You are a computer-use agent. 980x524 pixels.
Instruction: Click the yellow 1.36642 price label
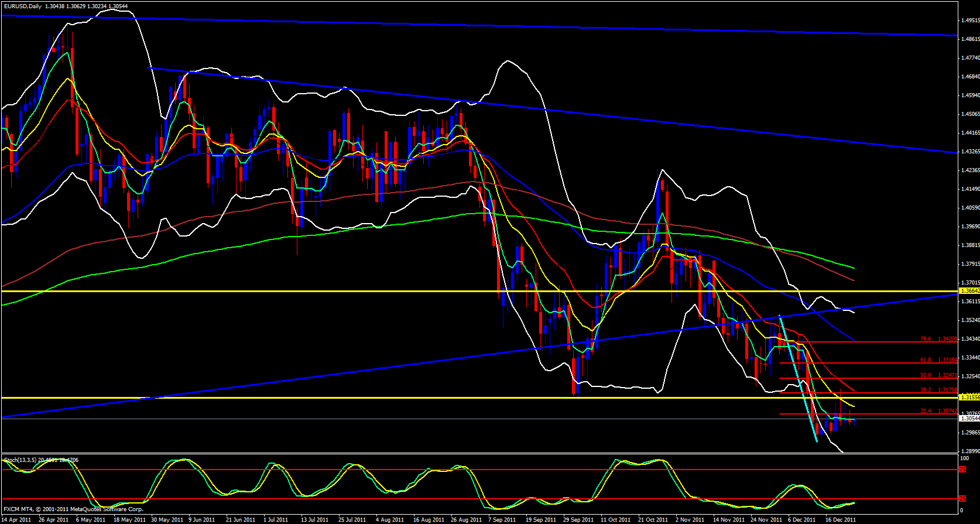969,290
